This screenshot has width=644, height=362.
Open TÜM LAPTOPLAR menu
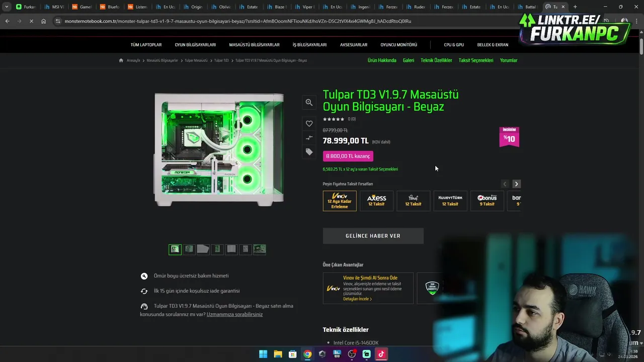tap(146, 45)
